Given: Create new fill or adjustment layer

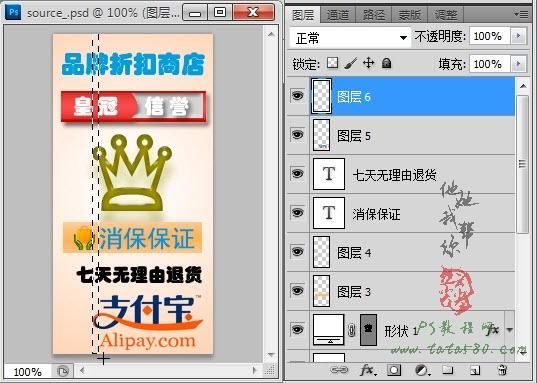Looking at the screenshot, I should pyautogui.click(x=422, y=370).
